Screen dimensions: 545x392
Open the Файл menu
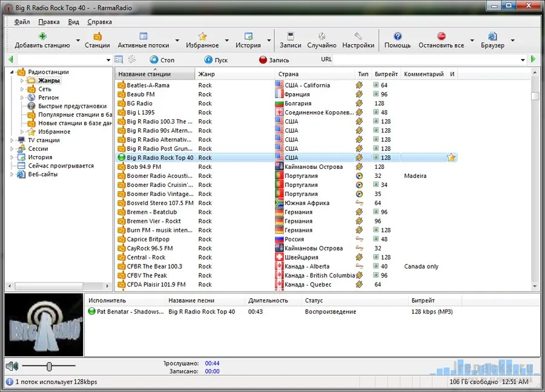pos(22,22)
